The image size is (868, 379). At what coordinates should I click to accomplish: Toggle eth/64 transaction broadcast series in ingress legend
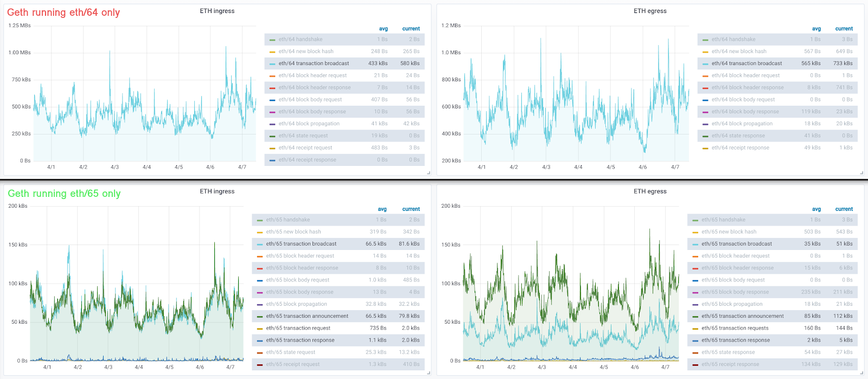(314, 63)
